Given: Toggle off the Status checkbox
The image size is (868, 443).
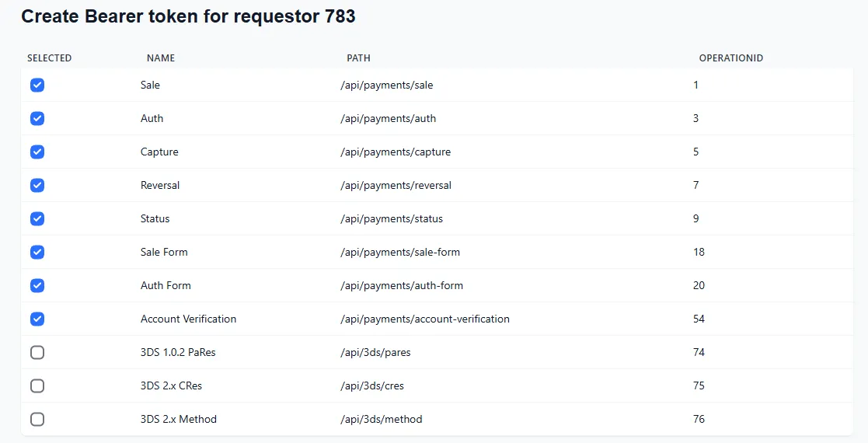Looking at the screenshot, I should click(x=37, y=219).
